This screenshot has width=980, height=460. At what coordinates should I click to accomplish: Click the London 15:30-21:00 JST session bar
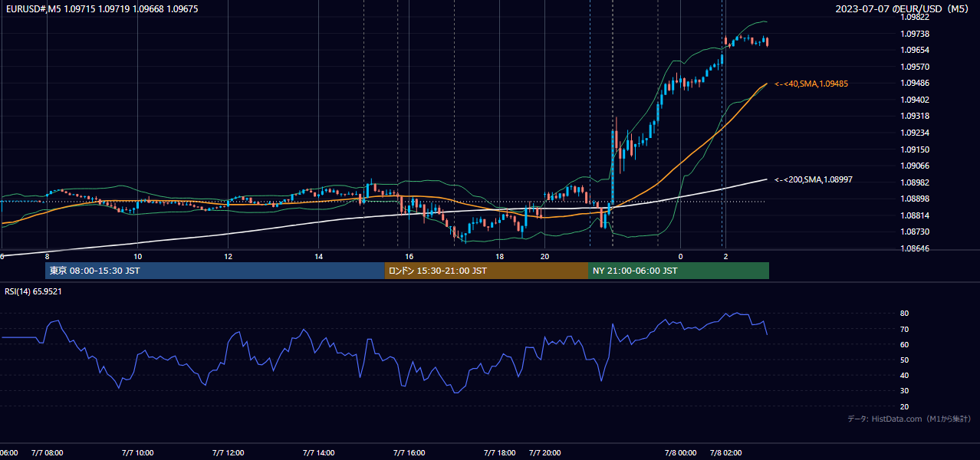click(x=486, y=271)
